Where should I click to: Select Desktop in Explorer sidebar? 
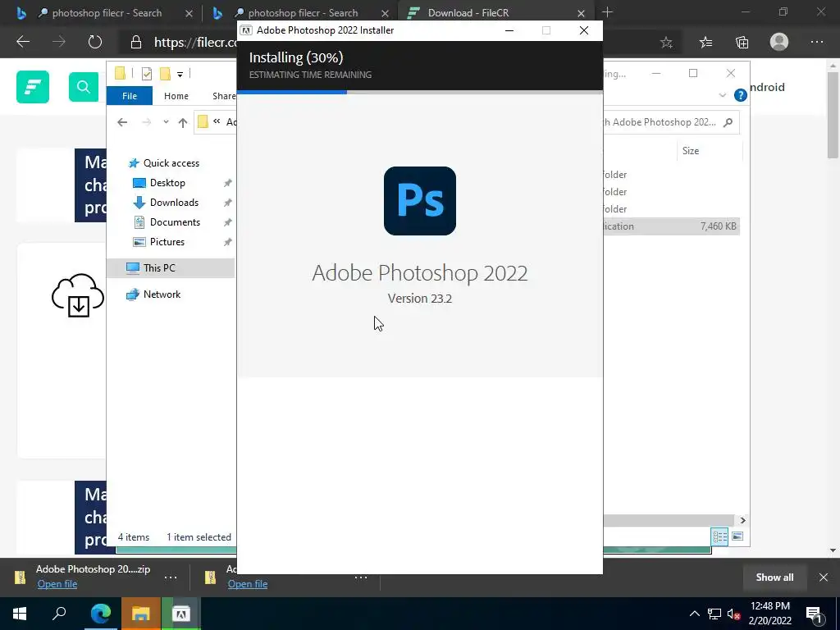tap(167, 183)
